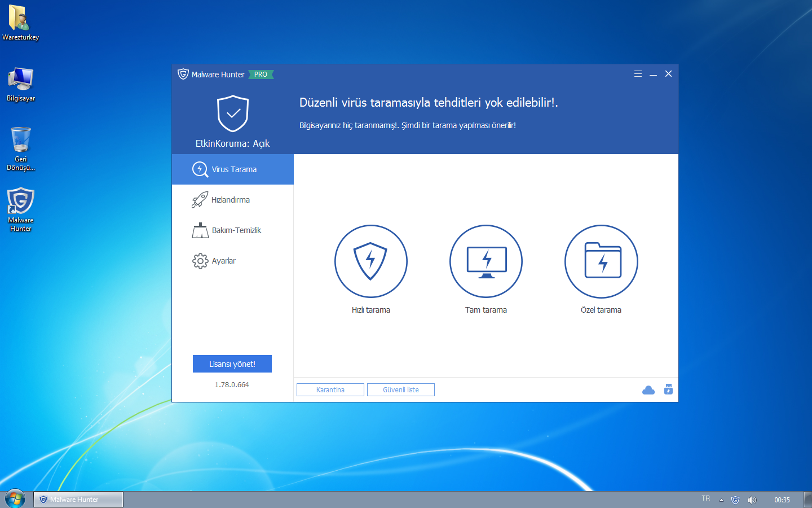812x508 pixels.
Task: Open the Güvenli liste button
Action: click(x=401, y=390)
